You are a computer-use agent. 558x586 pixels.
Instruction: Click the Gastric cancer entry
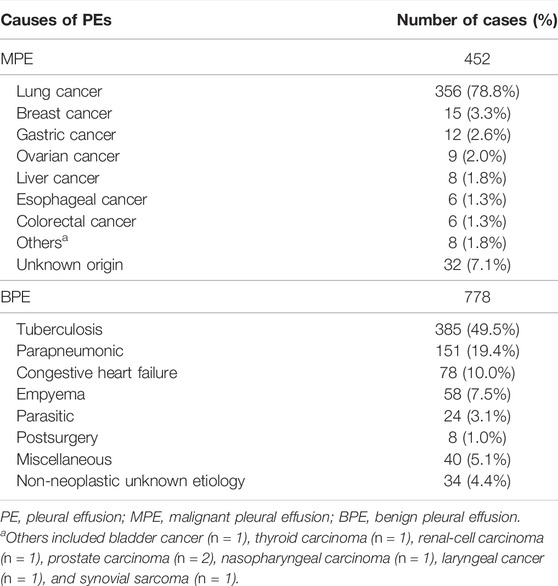66,135
